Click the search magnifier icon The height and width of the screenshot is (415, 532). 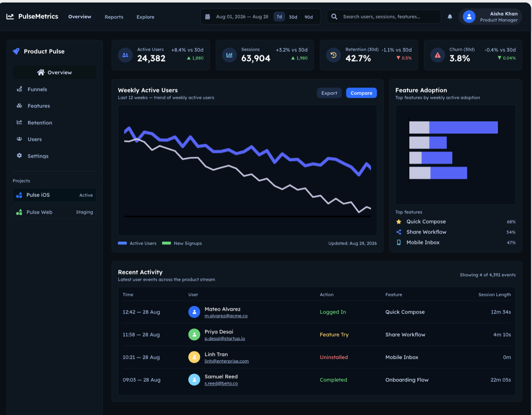tap(334, 17)
